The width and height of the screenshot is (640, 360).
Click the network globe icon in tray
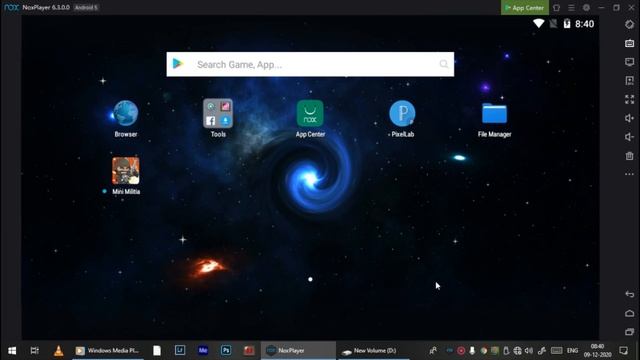tap(518, 351)
